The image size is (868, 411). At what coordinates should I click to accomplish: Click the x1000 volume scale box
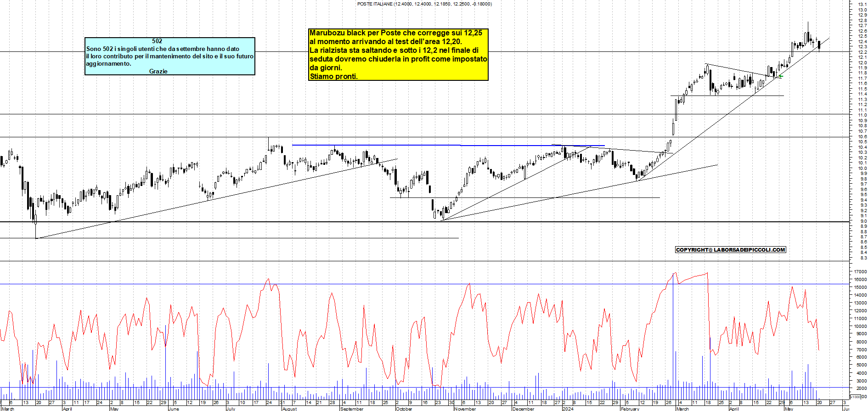[856, 397]
